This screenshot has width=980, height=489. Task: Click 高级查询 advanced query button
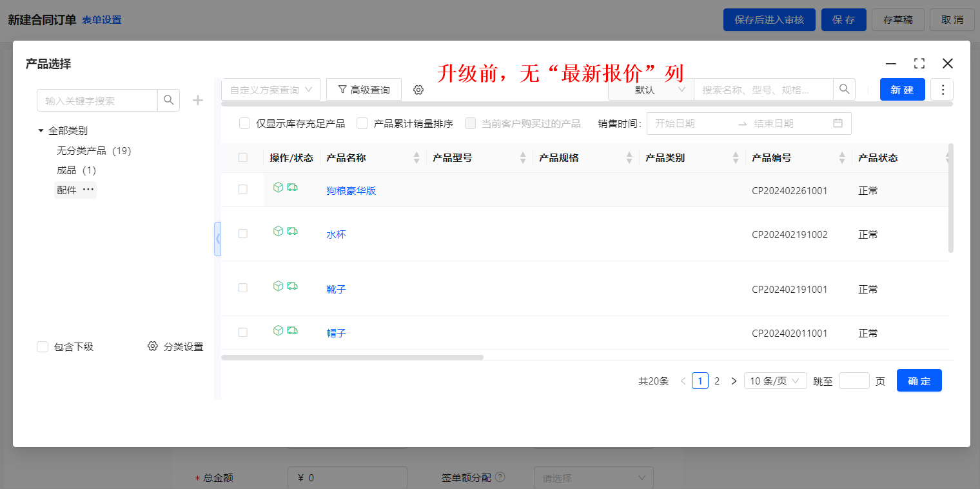[x=364, y=90]
